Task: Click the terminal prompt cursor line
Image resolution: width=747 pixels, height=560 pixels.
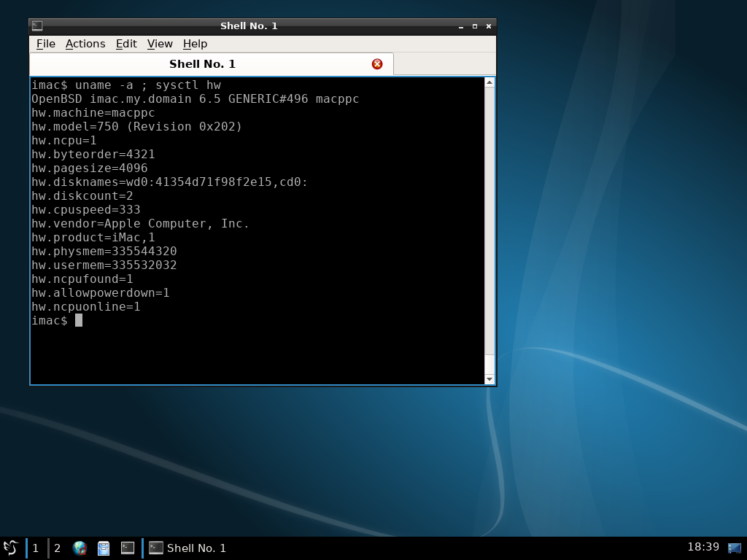Action: pyautogui.click(x=57, y=321)
